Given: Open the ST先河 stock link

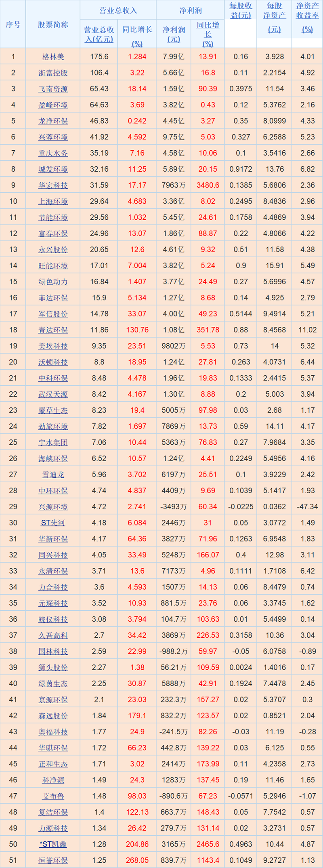Looking at the screenshot, I should tap(53, 523).
